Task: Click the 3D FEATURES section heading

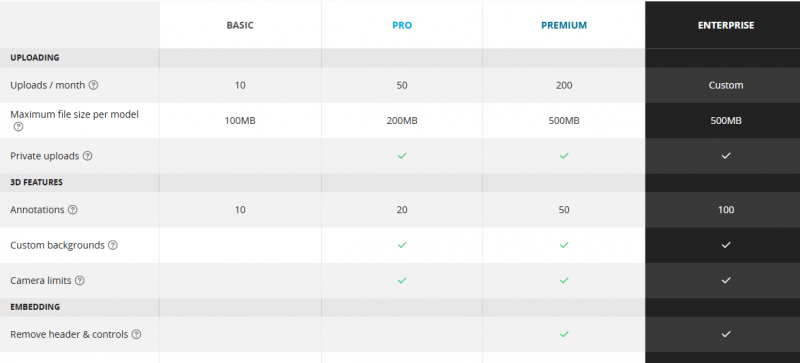Action: click(x=36, y=182)
